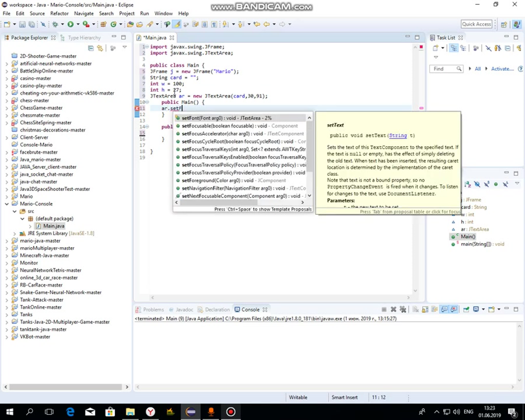525x420 pixels.
Task: Click the Open Task folder icon in the toolbar
Action: 140,24
